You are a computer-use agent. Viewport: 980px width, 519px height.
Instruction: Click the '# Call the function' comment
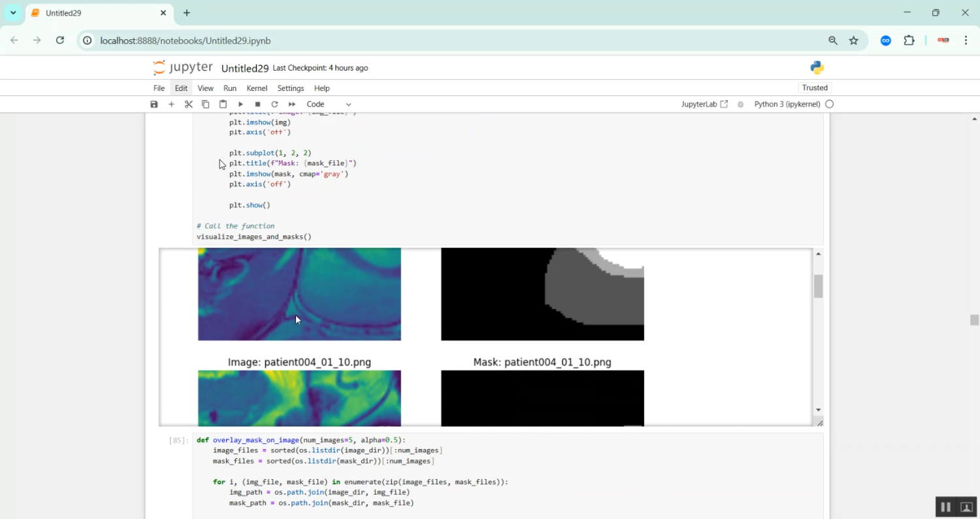(236, 226)
